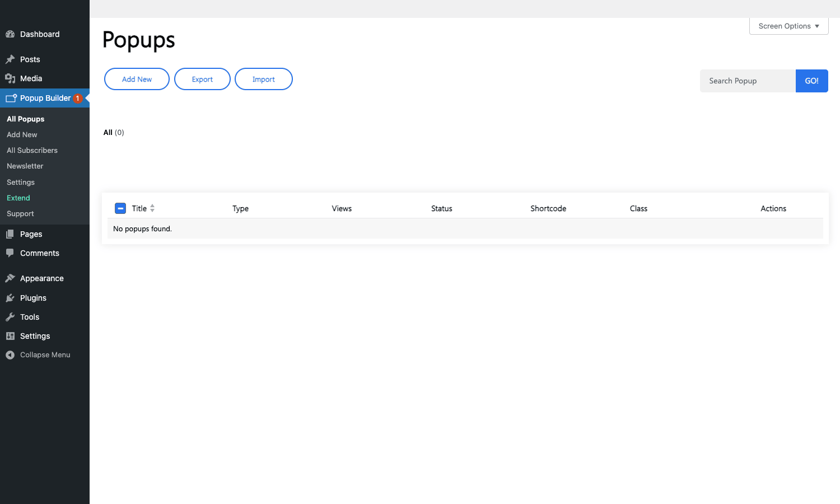This screenshot has height=504, width=840.
Task: Click the Popup Builder sidebar icon
Action: pos(11,98)
